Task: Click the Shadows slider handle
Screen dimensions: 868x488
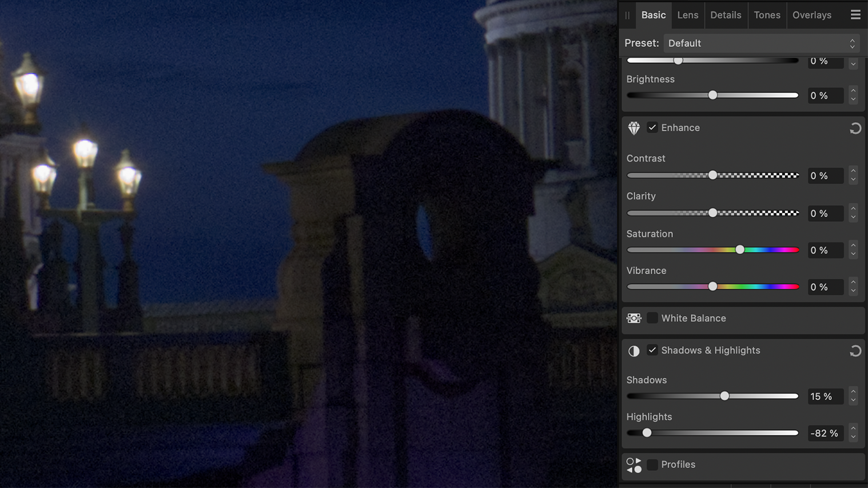Action: click(724, 396)
